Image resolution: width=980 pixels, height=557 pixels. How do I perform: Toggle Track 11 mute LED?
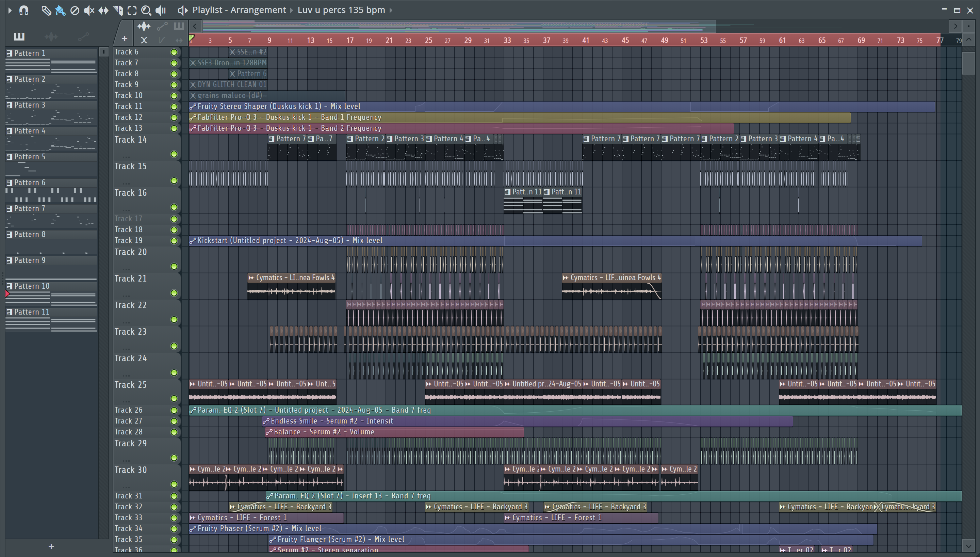[174, 106]
